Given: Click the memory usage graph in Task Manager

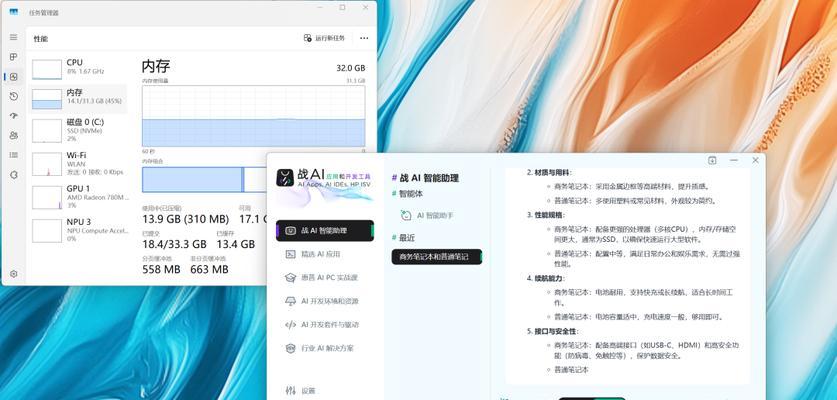Looking at the screenshot, I should (x=254, y=116).
